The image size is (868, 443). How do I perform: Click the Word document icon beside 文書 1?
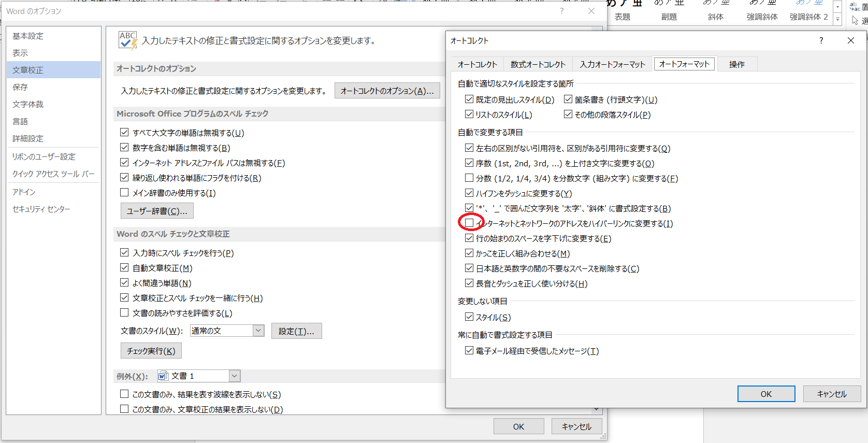point(164,376)
